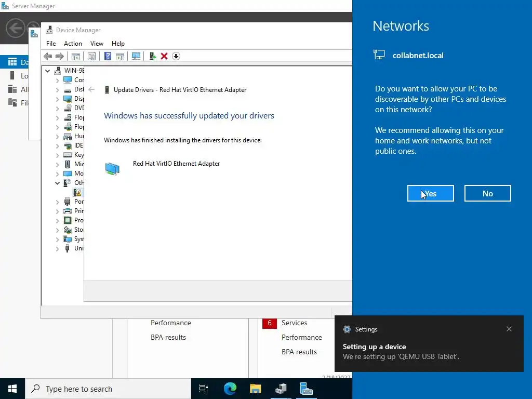Expand the IDE controllers tree node
532x399 pixels.
(57, 145)
